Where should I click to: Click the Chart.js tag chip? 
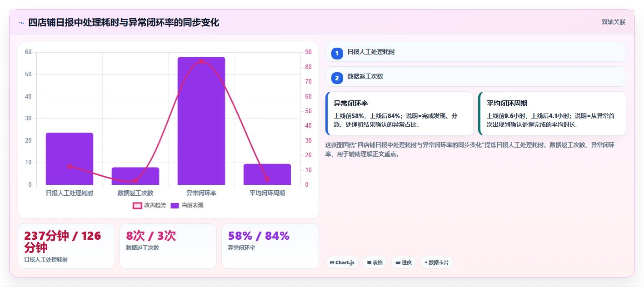[x=342, y=262]
